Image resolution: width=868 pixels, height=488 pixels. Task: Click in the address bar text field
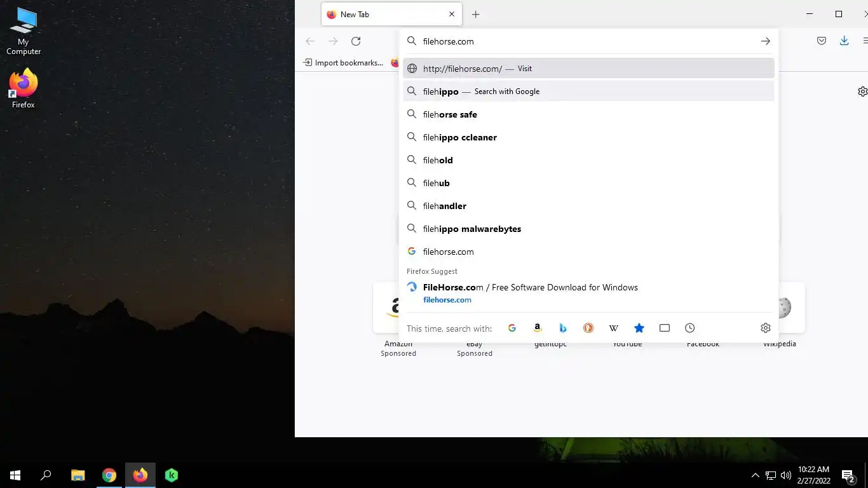point(588,41)
